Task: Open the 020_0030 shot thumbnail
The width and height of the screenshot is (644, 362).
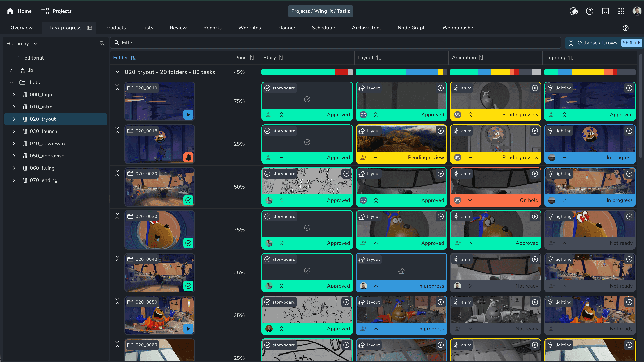Action: coord(159,230)
